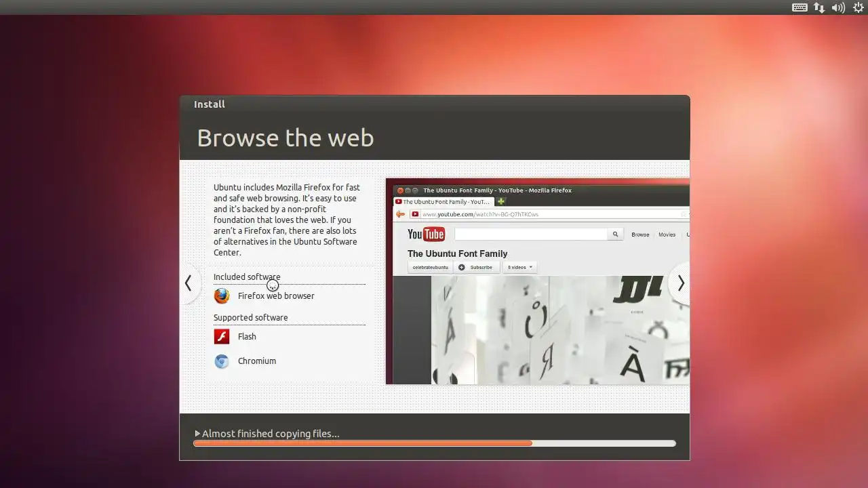Click the Browse the web heading

[285, 138]
